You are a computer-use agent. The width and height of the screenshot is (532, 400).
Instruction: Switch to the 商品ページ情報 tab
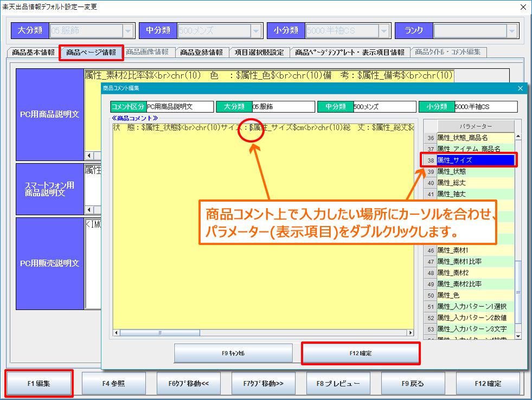[x=91, y=53]
